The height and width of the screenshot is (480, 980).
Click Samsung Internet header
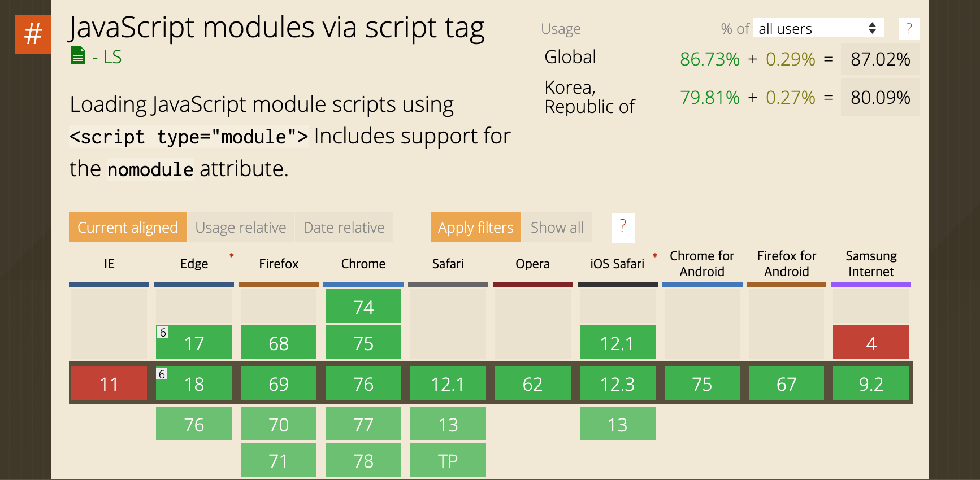pyautogui.click(x=871, y=264)
